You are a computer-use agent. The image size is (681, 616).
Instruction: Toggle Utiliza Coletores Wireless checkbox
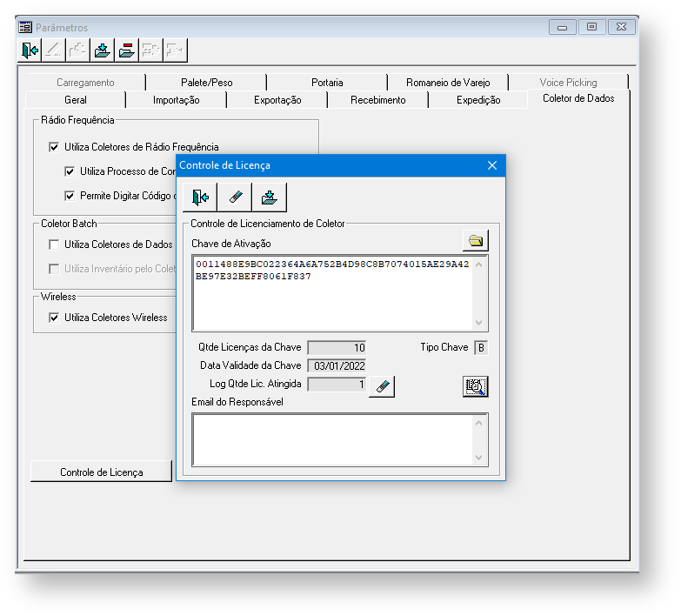tap(54, 318)
